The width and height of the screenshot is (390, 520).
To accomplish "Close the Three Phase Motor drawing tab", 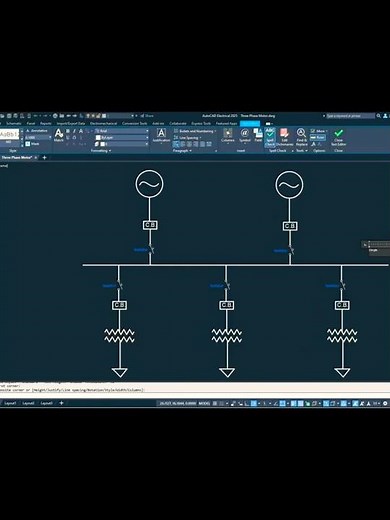I will pyautogui.click(x=36, y=157).
